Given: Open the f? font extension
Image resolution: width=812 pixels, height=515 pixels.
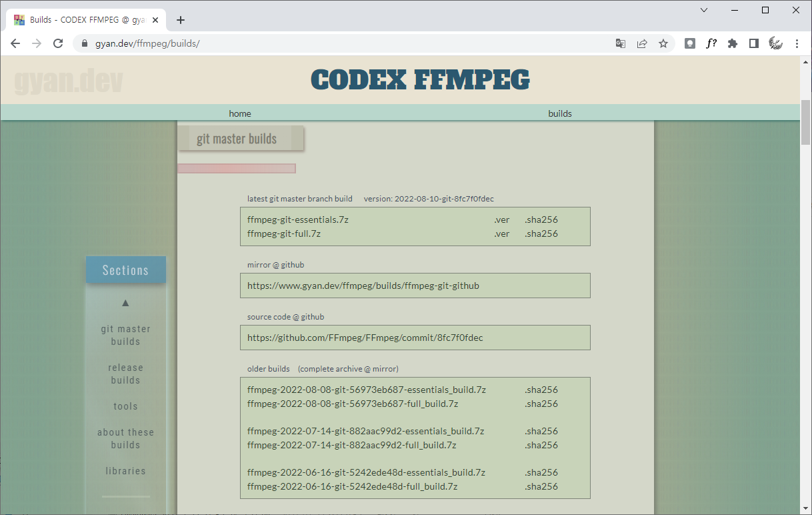Looking at the screenshot, I should click(711, 43).
